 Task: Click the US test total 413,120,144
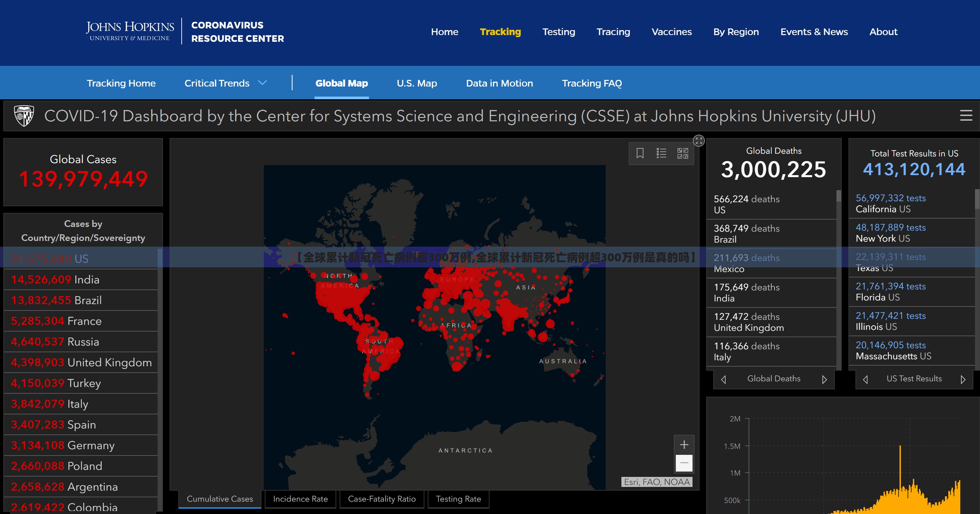click(x=914, y=169)
